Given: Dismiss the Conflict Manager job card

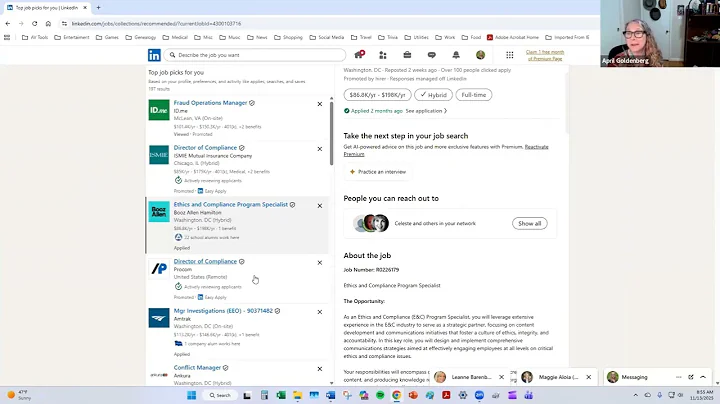Looking at the screenshot, I should [x=320, y=369].
